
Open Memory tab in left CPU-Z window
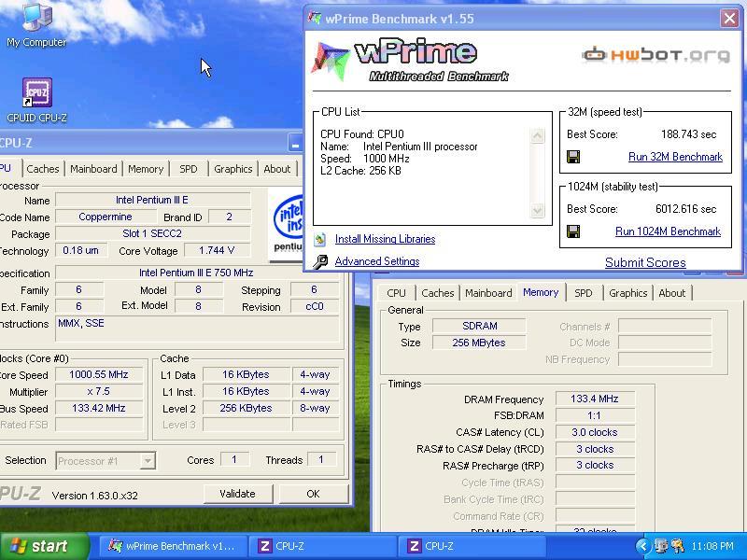(146, 169)
